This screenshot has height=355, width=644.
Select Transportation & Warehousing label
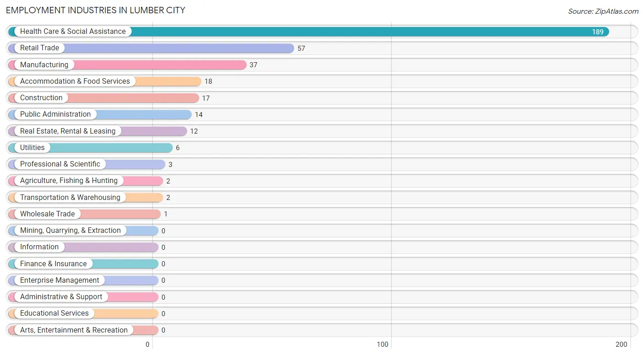point(70,198)
